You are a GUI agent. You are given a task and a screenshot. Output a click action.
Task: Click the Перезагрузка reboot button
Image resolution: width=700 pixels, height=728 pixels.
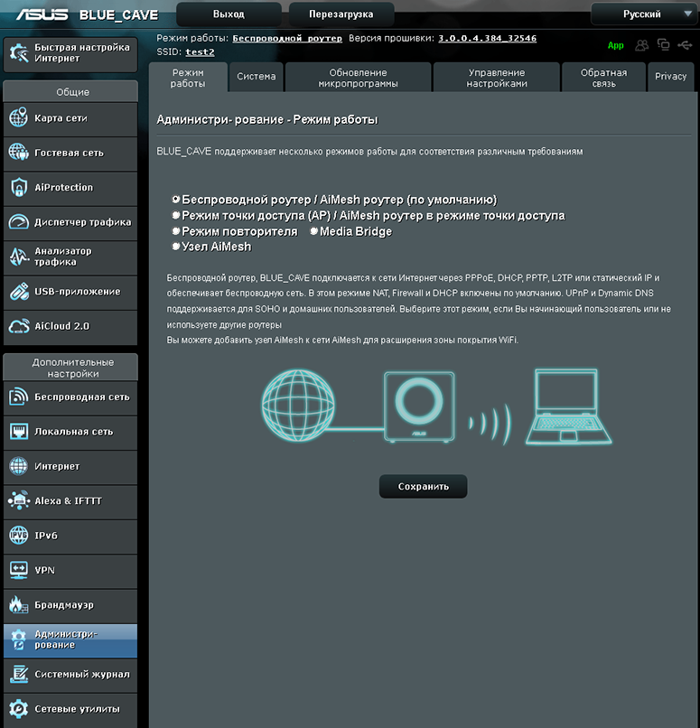click(341, 14)
